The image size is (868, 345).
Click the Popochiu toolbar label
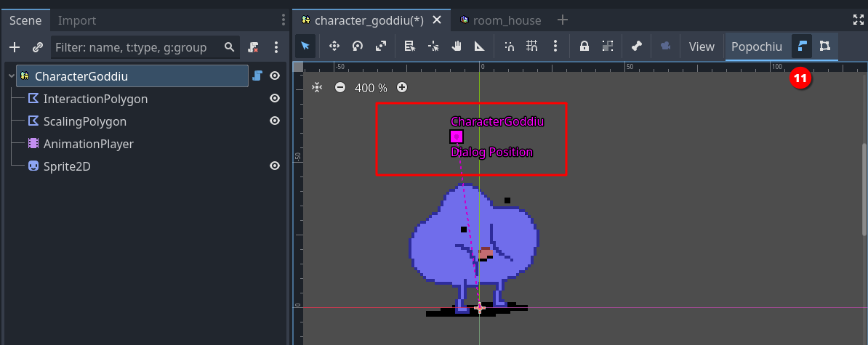coord(757,46)
